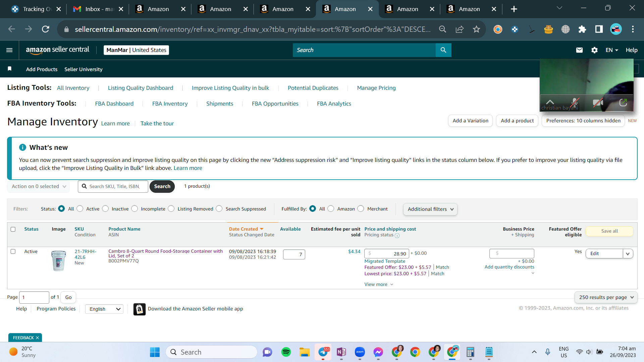This screenshot has height=362, width=644.
Task: Bookmark this page with the star icon
Action: [x=476, y=29]
